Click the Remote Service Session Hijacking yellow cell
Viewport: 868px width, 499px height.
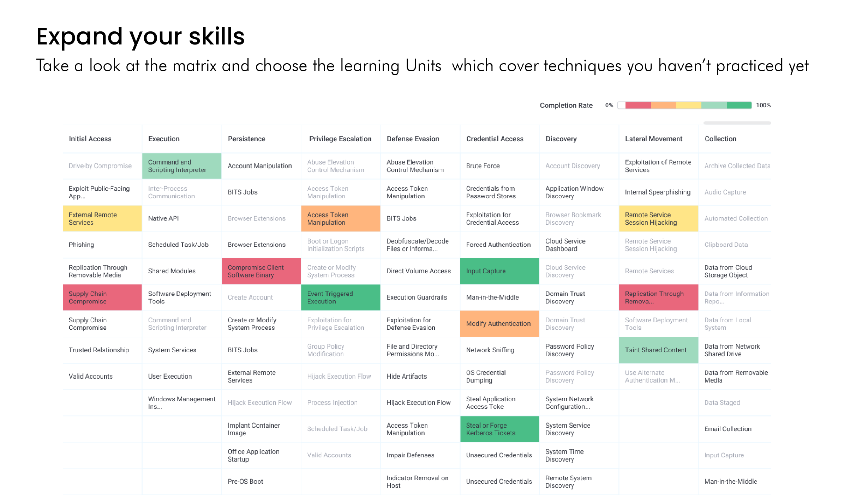click(658, 218)
